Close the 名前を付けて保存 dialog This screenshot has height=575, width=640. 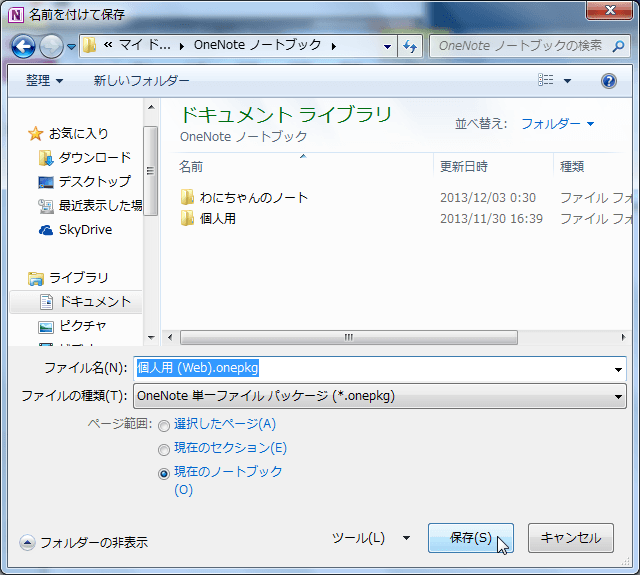pos(610,10)
